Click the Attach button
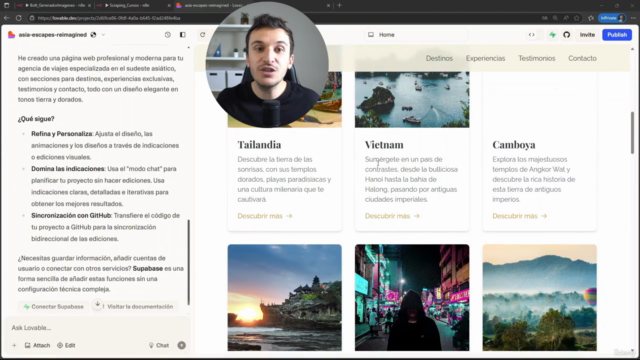640x360 pixels. [x=38, y=345]
